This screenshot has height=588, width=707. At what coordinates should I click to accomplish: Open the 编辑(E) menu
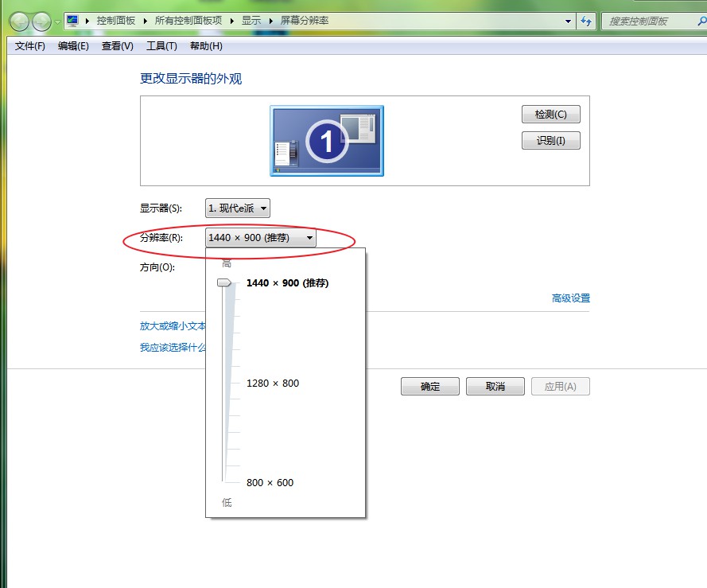click(x=73, y=46)
